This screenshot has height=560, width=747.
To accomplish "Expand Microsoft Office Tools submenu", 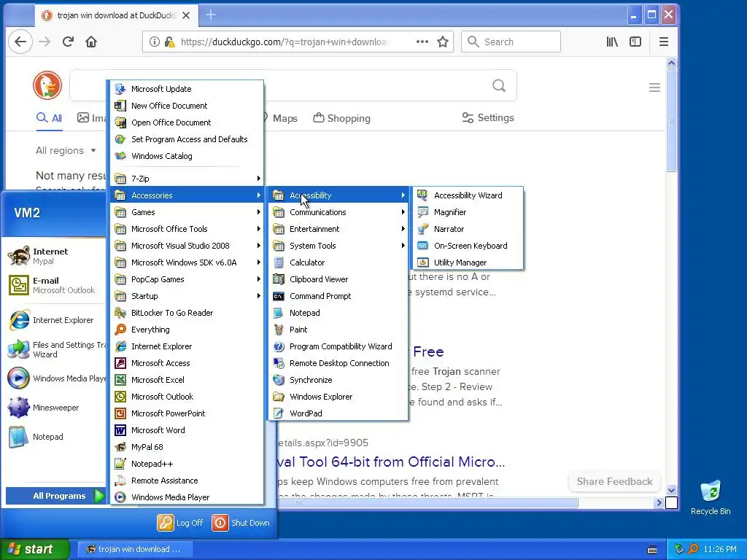I will (x=187, y=229).
